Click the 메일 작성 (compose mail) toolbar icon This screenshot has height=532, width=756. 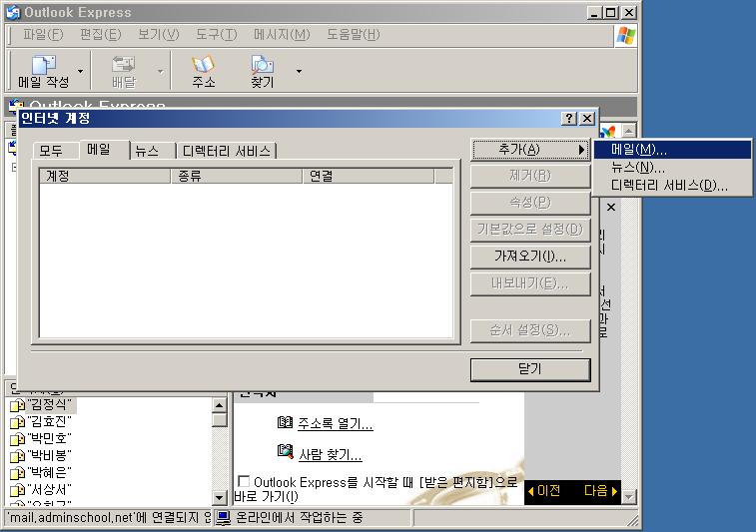pyautogui.click(x=43, y=66)
